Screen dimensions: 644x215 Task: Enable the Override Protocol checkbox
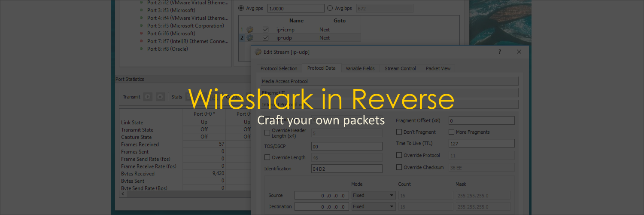click(399, 155)
